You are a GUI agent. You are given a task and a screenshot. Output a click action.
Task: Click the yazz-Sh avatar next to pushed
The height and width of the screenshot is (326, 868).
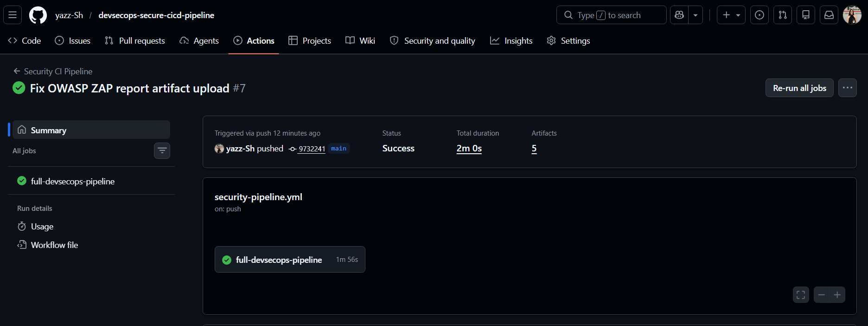pos(219,149)
